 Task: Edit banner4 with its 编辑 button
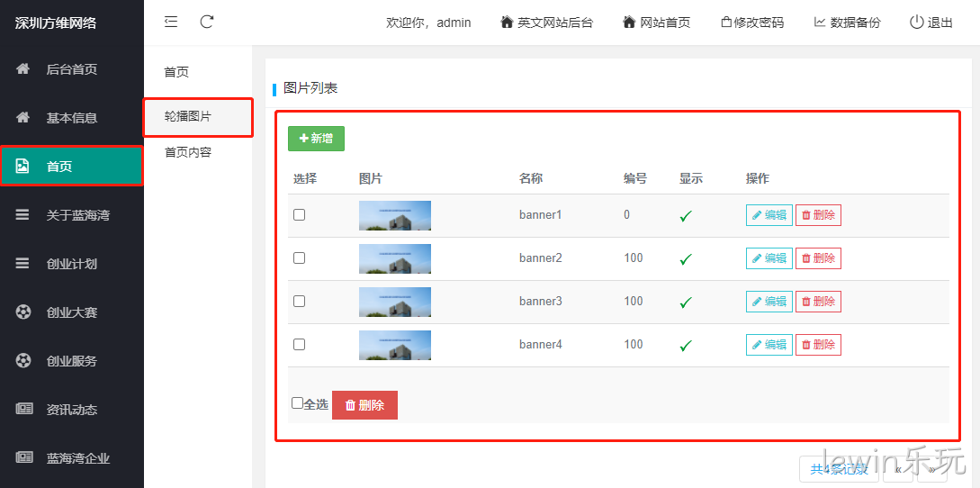(769, 345)
